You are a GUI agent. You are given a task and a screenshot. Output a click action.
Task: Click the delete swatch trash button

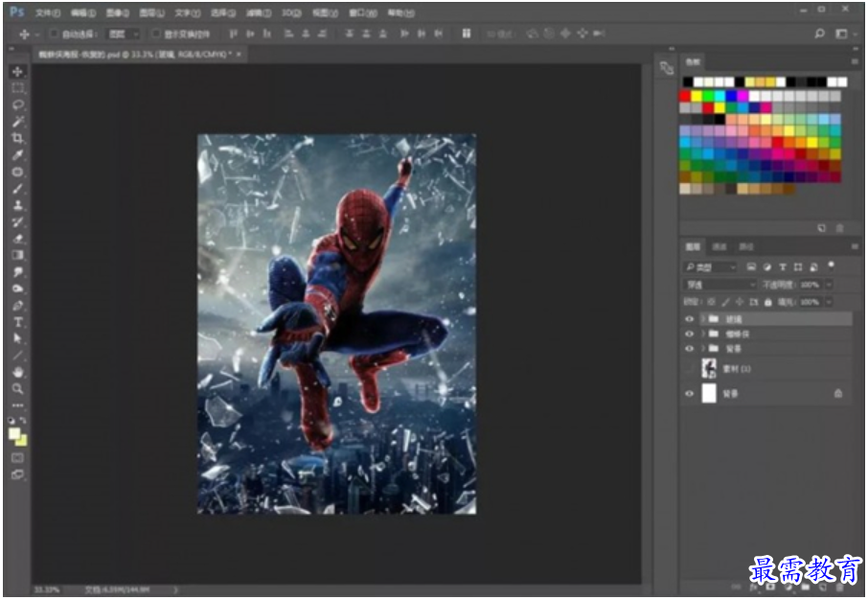pyautogui.click(x=840, y=228)
